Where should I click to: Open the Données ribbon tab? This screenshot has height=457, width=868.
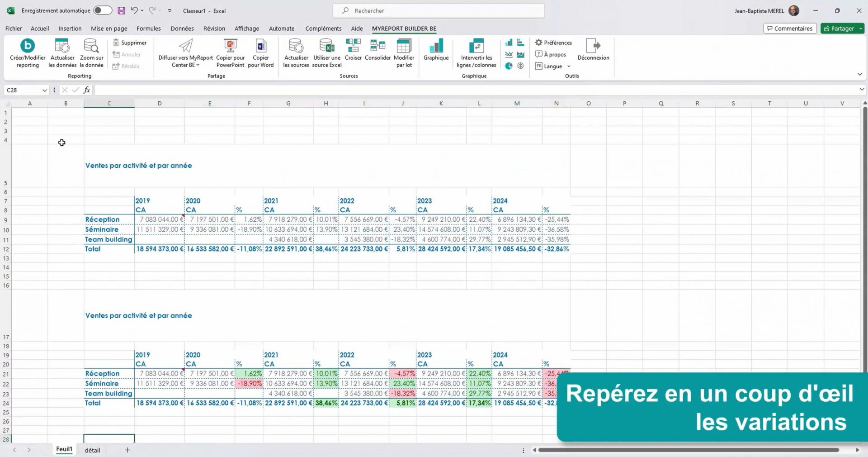pyautogui.click(x=182, y=29)
